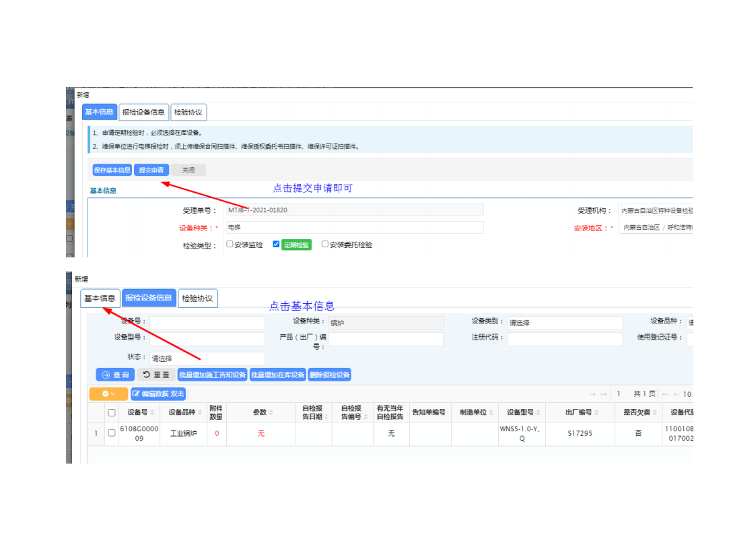
Task: Sort table by 设备型号 column arrows
Action: [x=538, y=412]
